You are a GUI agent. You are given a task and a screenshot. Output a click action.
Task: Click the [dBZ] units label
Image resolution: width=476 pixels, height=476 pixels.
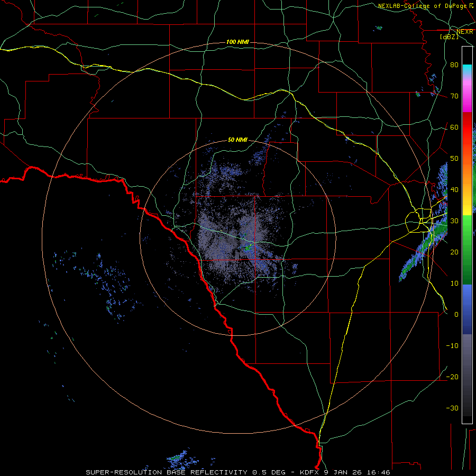[x=449, y=36]
